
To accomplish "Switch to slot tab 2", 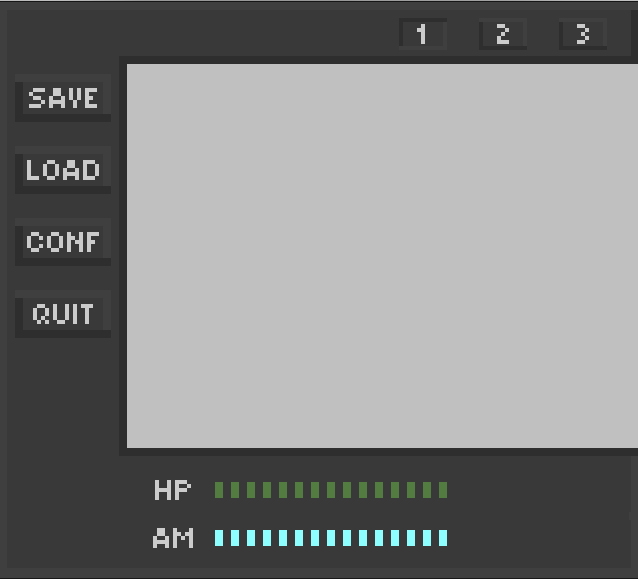I will point(502,34).
